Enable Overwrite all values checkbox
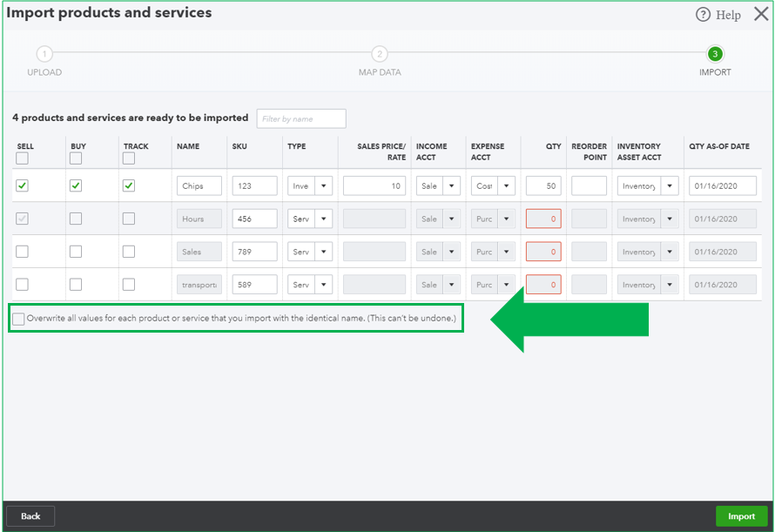The image size is (775, 532). click(18, 319)
